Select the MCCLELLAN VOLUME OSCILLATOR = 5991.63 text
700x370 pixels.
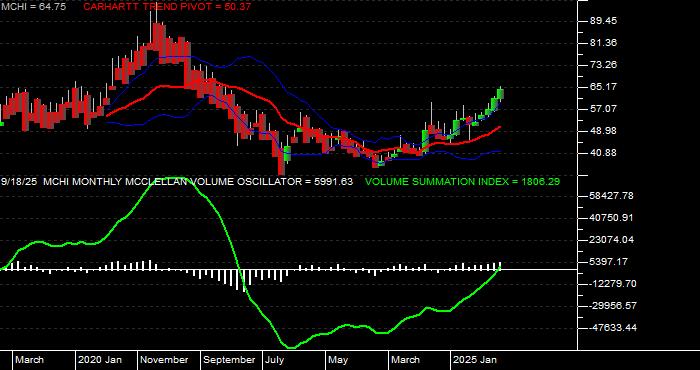(239, 182)
